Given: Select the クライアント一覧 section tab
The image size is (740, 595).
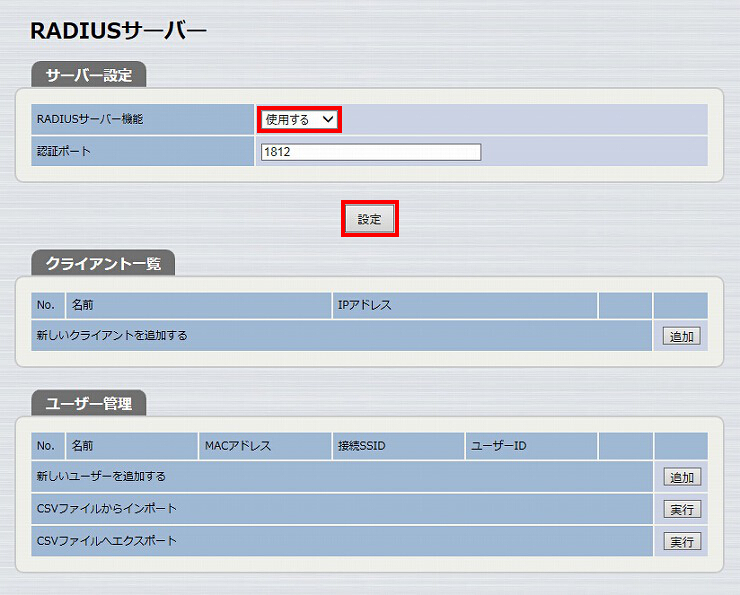Looking at the screenshot, I should click(x=103, y=263).
